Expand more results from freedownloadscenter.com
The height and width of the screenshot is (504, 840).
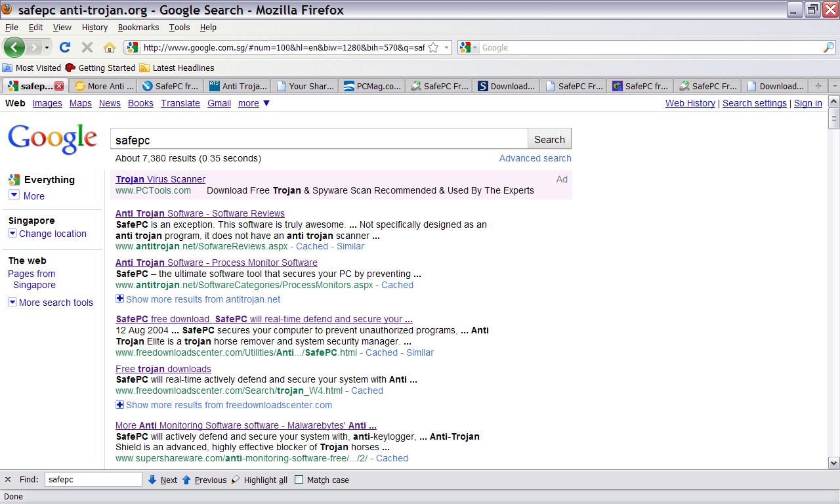point(224,405)
